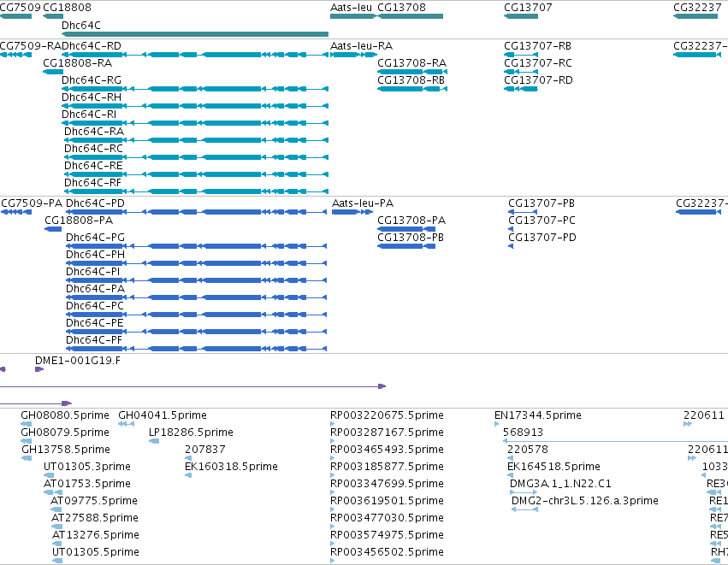Select EST RP003287167.5prime
The image size is (728, 565).
point(333,441)
